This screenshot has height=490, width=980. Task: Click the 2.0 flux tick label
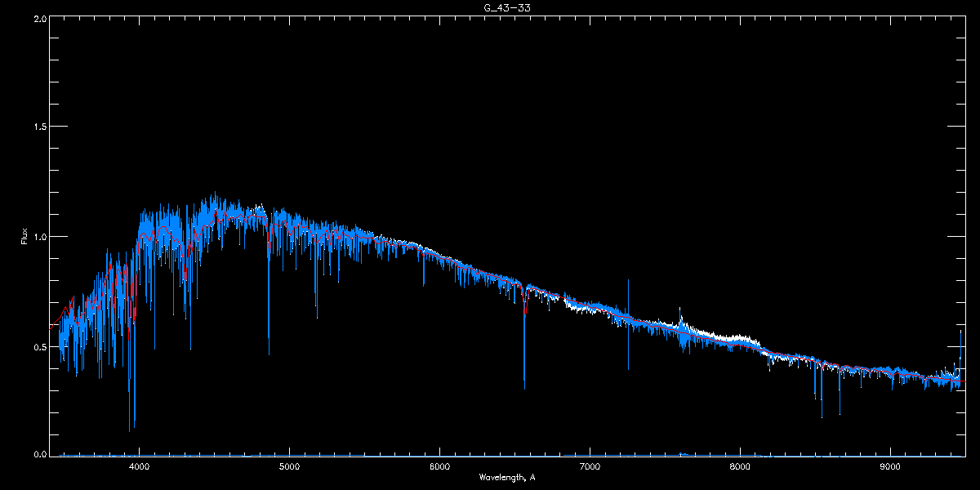[x=40, y=17]
